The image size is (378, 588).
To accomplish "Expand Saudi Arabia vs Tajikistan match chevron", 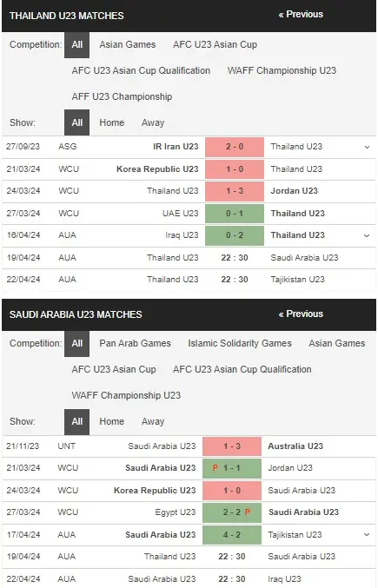I will (x=367, y=534).
